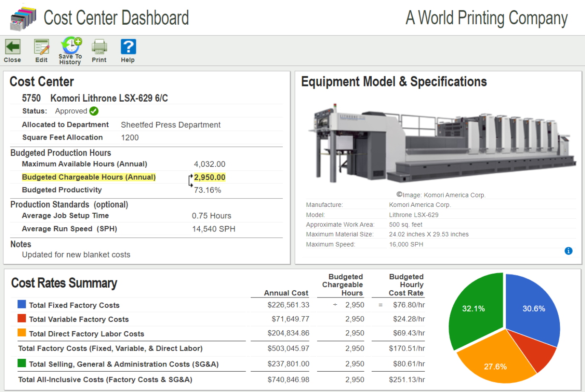585x392 pixels.
Task: Click the Close back-arrow icon
Action: [12, 47]
